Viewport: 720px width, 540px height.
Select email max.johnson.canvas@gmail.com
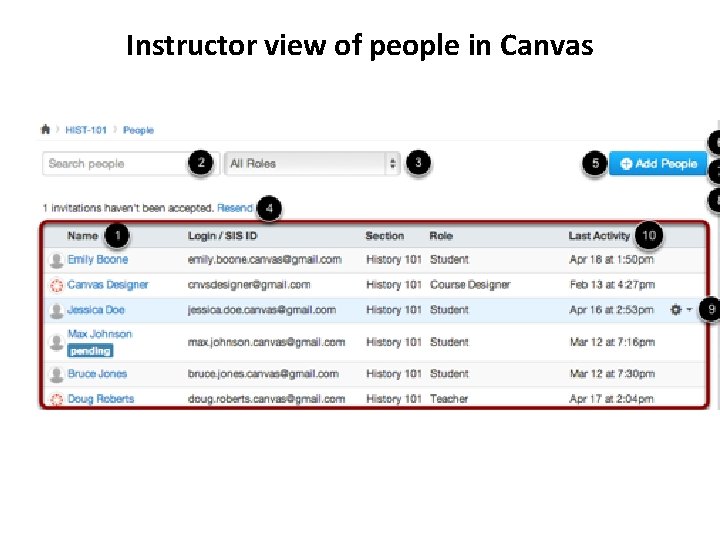[x=266, y=342]
